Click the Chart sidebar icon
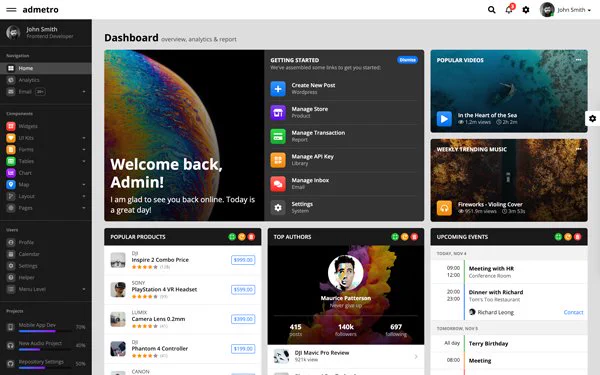 coord(11,173)
